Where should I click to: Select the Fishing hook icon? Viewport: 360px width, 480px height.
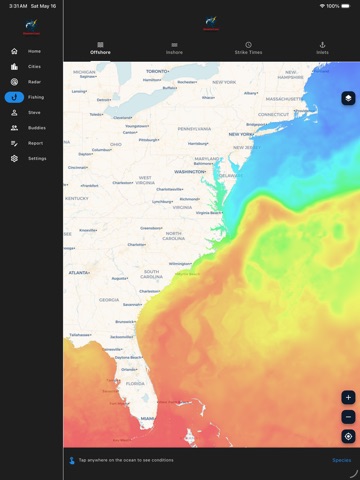pos(14,97)
